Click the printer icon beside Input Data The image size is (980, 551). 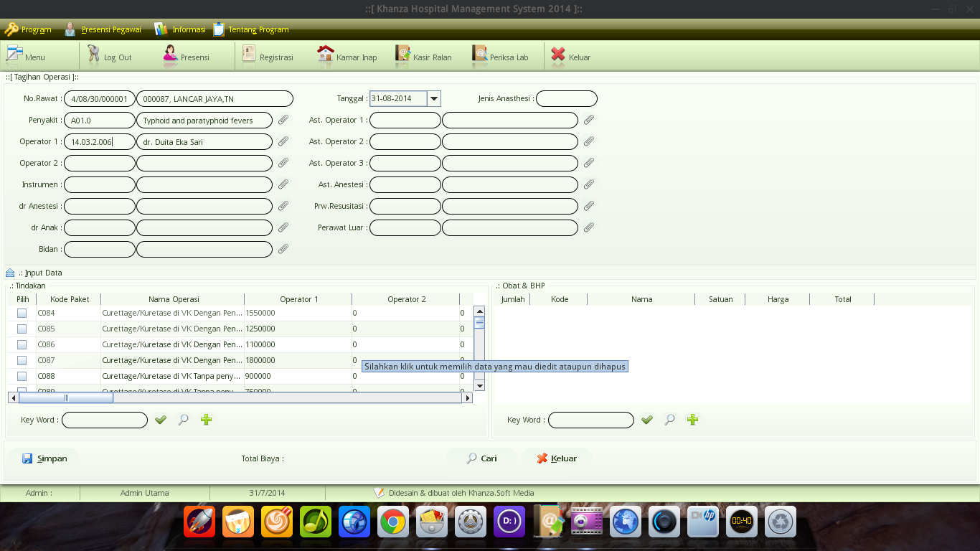[9, 272]
